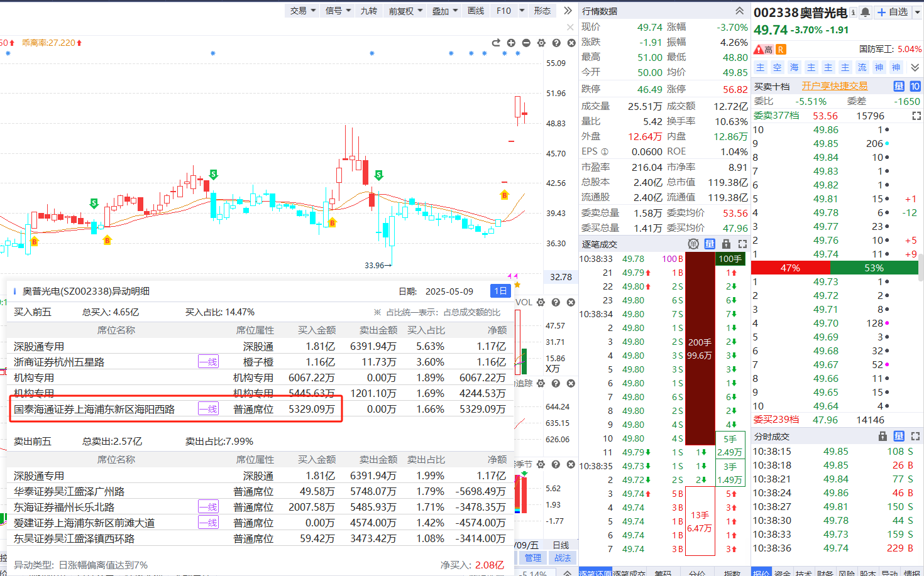The height and width of the screenshot is (576, 924).
Task: Toggle the price alert bell icon
Action: (866, 13)
